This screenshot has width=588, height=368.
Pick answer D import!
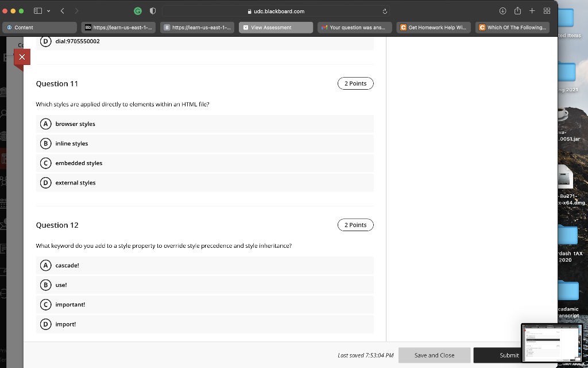point(205,324)
